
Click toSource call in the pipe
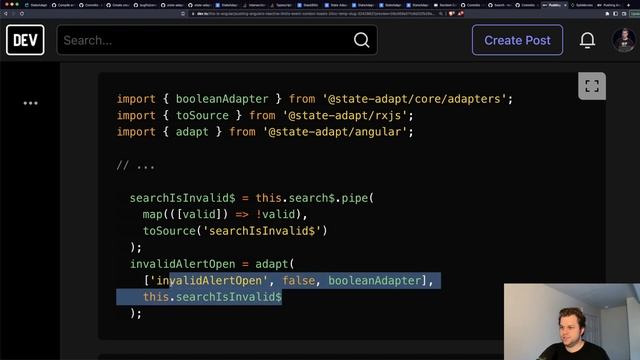click(169, 231)
